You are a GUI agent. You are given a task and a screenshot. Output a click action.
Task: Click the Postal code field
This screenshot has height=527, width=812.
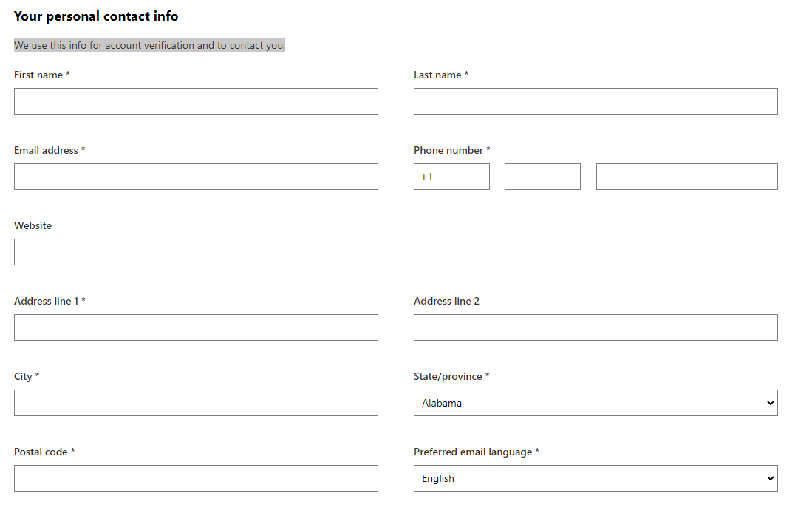tap(196, 478)
